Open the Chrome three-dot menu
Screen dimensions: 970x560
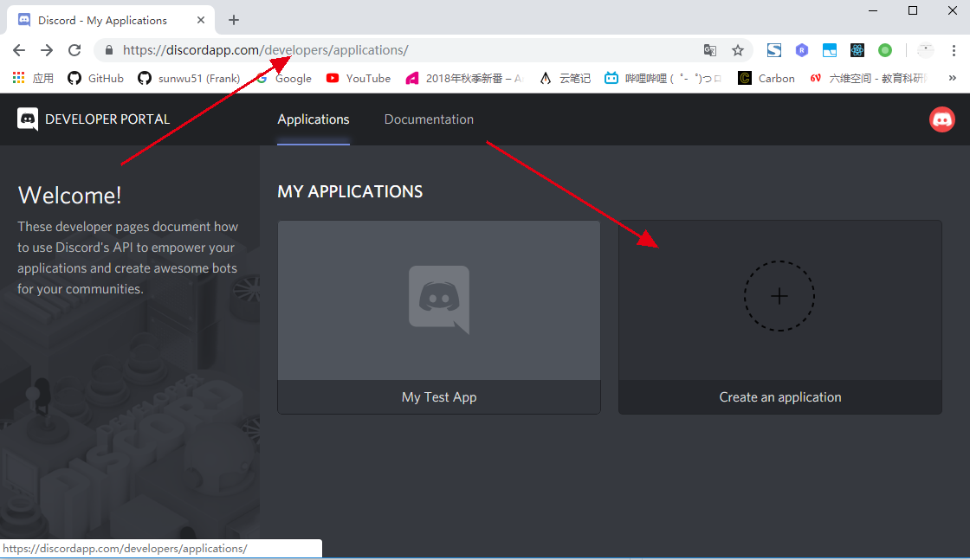(954, 51)
